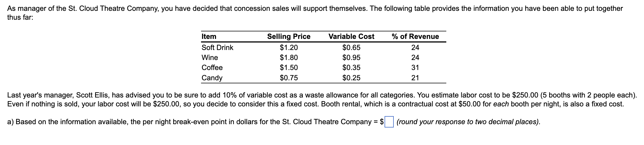Screen dimensions: 644x145
Task: Click the % of Revenue column header
Action: pyautogui.click(x=415, y=36)
